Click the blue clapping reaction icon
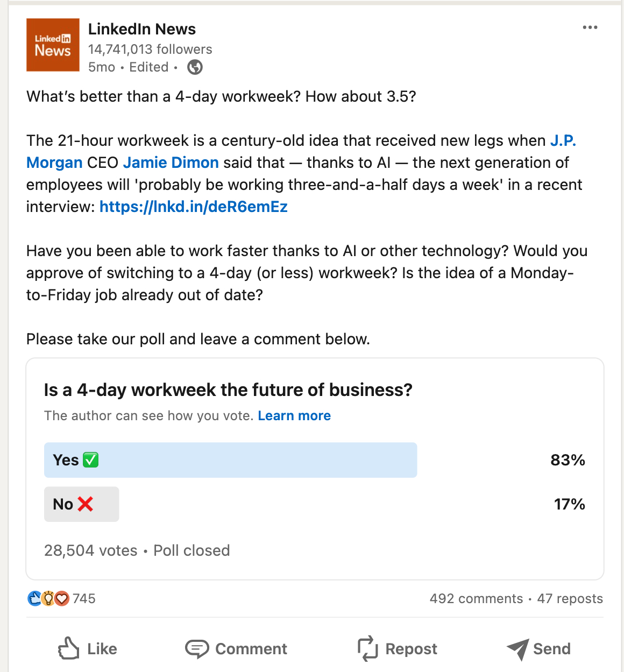624x672 pixels. (34, 598)
